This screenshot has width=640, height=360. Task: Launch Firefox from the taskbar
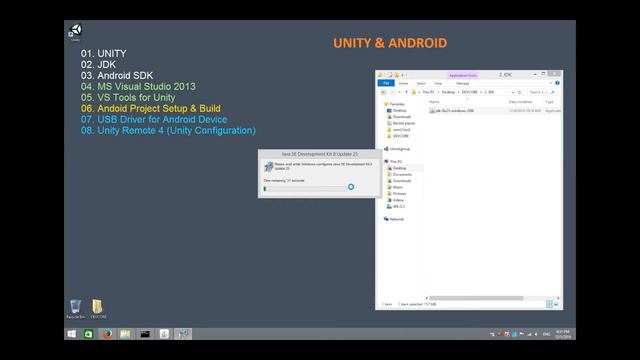[x=107, y=334]
